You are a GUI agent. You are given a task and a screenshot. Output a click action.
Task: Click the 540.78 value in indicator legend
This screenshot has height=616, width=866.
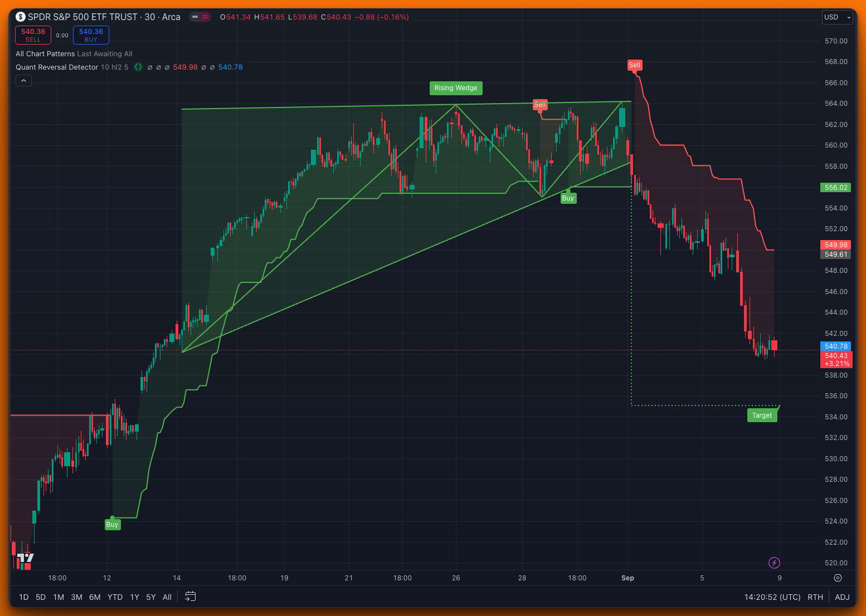(x=231, y=67)
